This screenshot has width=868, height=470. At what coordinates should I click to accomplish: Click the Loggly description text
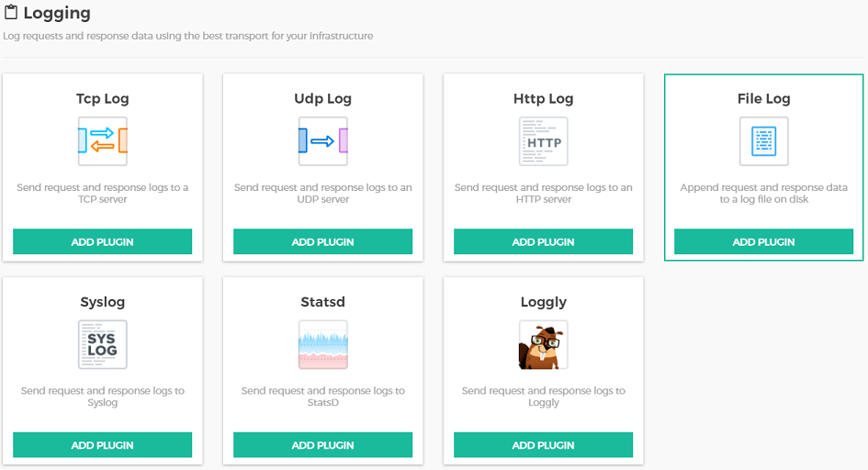543,397
